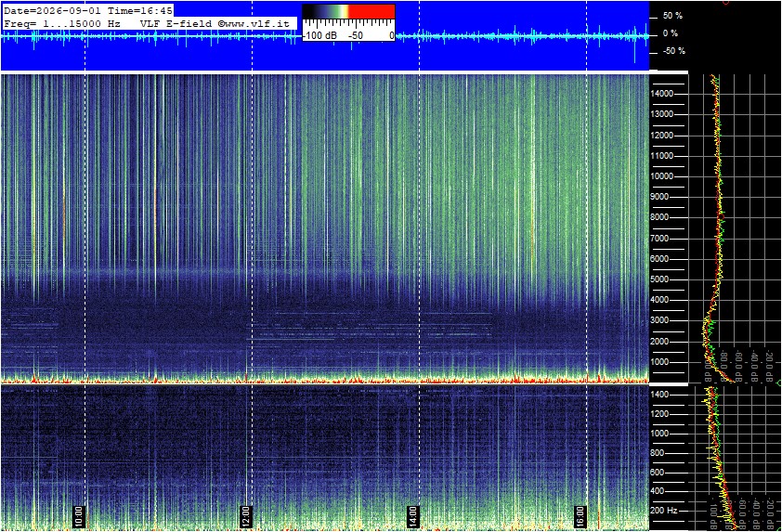The height and width of the screenshot is (532, 782).
Task: Click the 10000 frequency axis label
Action: coord(662,176)
